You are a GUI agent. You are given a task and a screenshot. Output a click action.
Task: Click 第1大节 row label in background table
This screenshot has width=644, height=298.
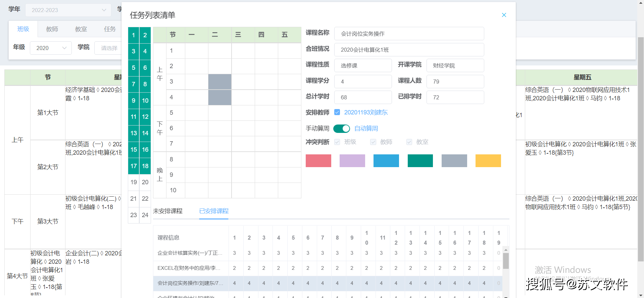pyautogui.click(x=48, y=113)
